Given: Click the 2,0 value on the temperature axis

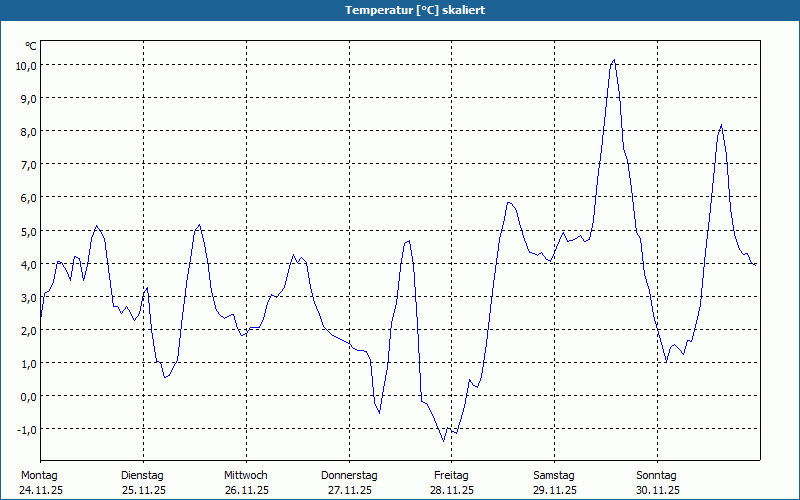Looking at the screenshot, I should tap(29, 331).
